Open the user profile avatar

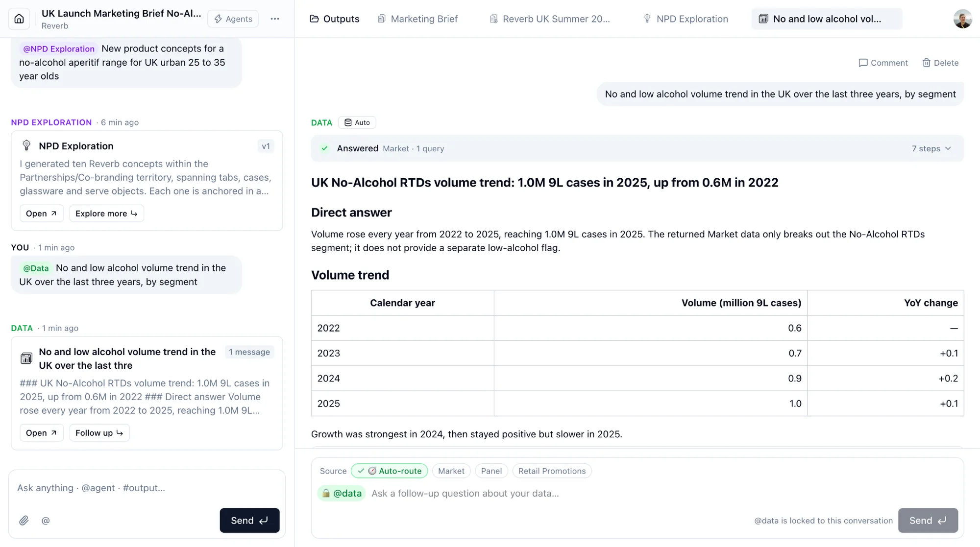coord(962,19)
